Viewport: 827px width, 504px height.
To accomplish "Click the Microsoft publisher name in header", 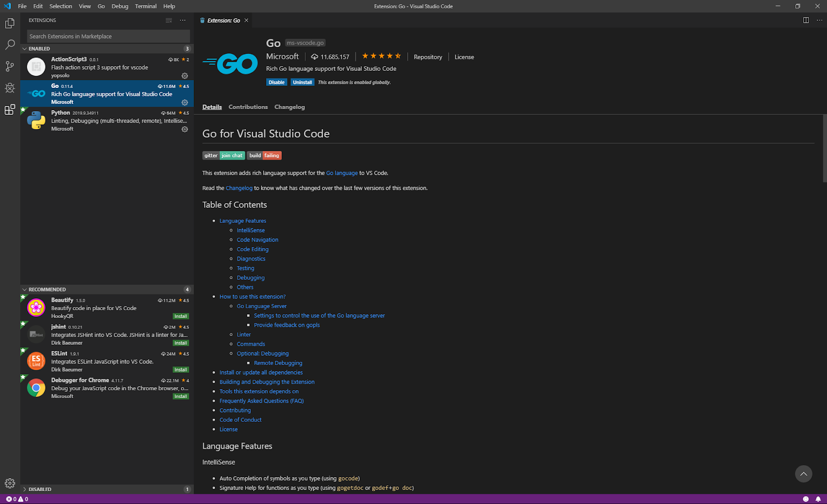I will pyautogui.click(x=282, y=56).
